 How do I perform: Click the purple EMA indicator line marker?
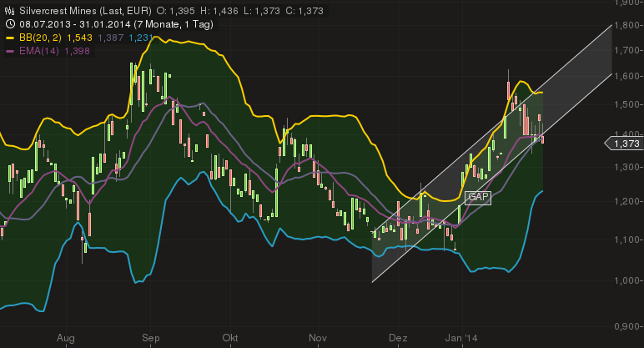[10, 52]
